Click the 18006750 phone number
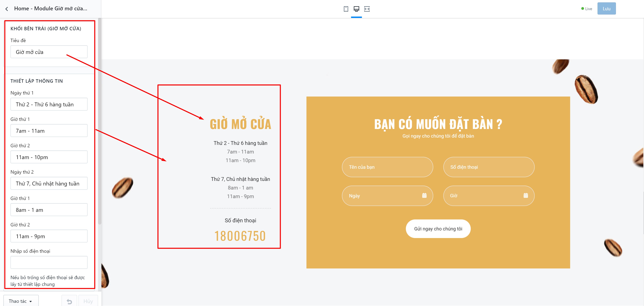This screenshot has height=306, width=644. [240, 236]
